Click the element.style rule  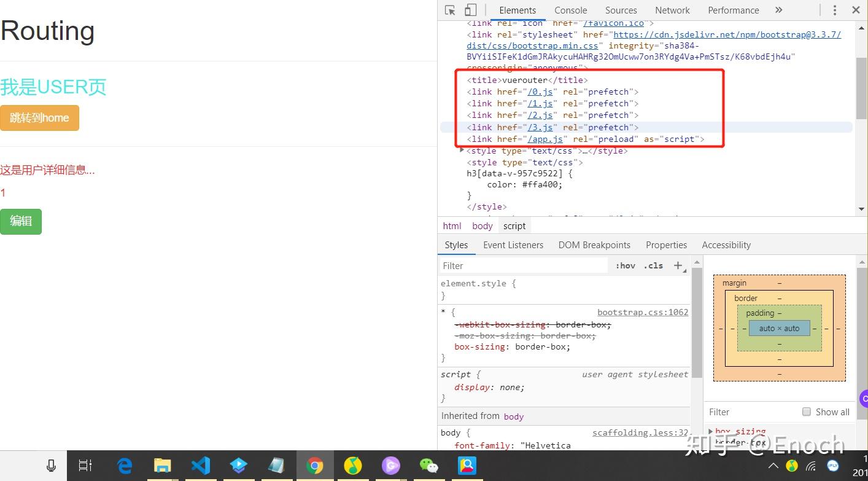tap(478, 284)
